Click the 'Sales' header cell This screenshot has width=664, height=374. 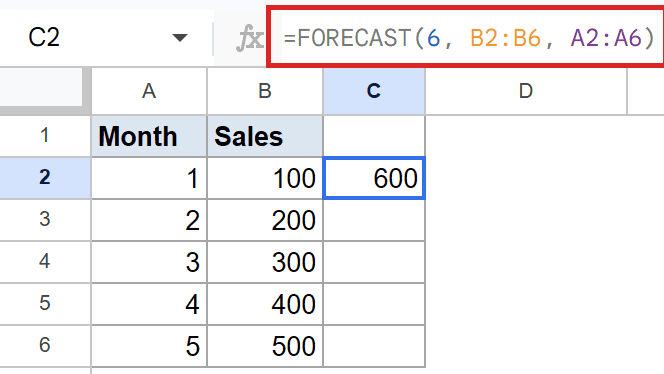pos(265,136)
